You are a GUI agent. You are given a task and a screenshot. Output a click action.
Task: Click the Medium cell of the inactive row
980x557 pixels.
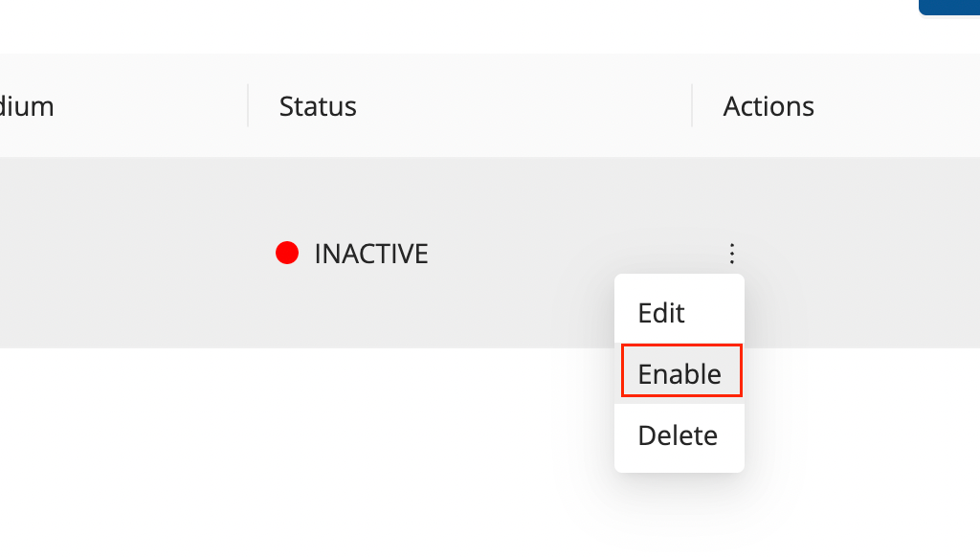tap(115, 254)
